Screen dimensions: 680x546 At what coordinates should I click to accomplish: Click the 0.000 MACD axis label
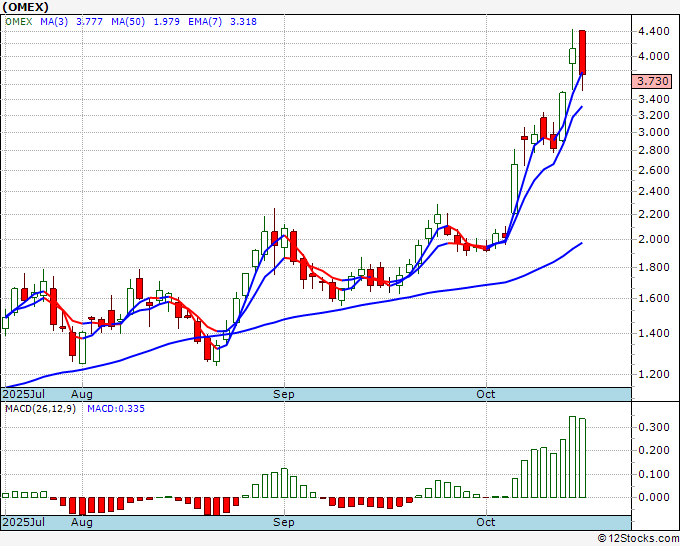[x=654, y=497]
